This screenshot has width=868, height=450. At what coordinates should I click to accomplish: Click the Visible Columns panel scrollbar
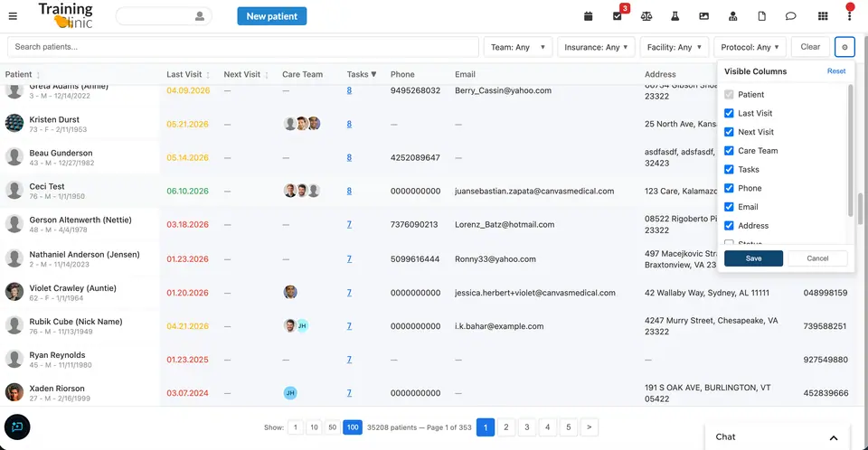click(851, 149)
